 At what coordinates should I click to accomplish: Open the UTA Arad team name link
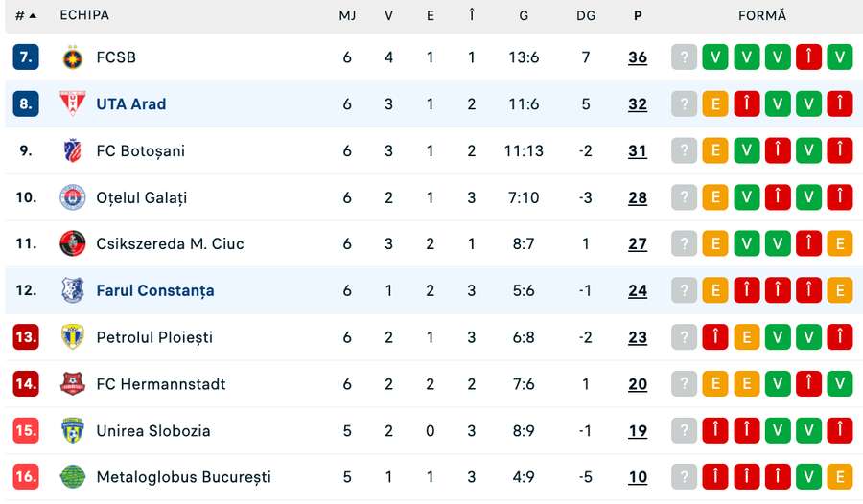131,103
